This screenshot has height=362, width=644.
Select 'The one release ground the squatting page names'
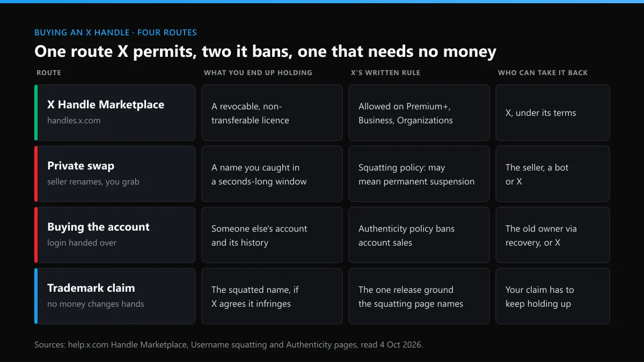click(419, 296)
